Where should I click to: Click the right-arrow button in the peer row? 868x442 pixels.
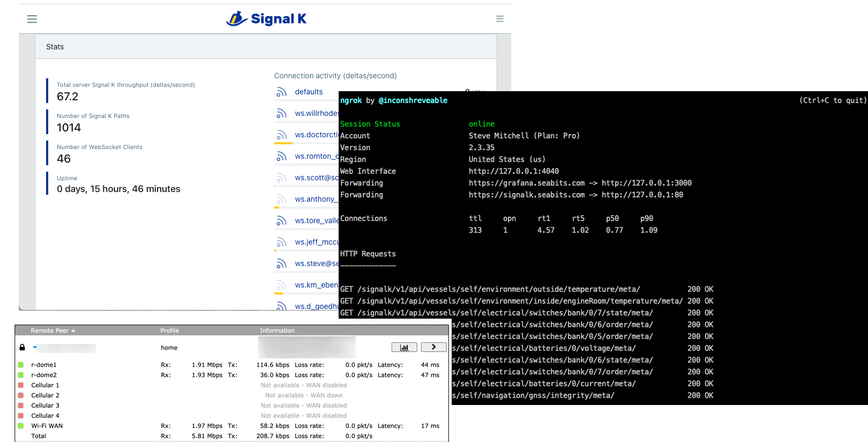tap(433, 347)
